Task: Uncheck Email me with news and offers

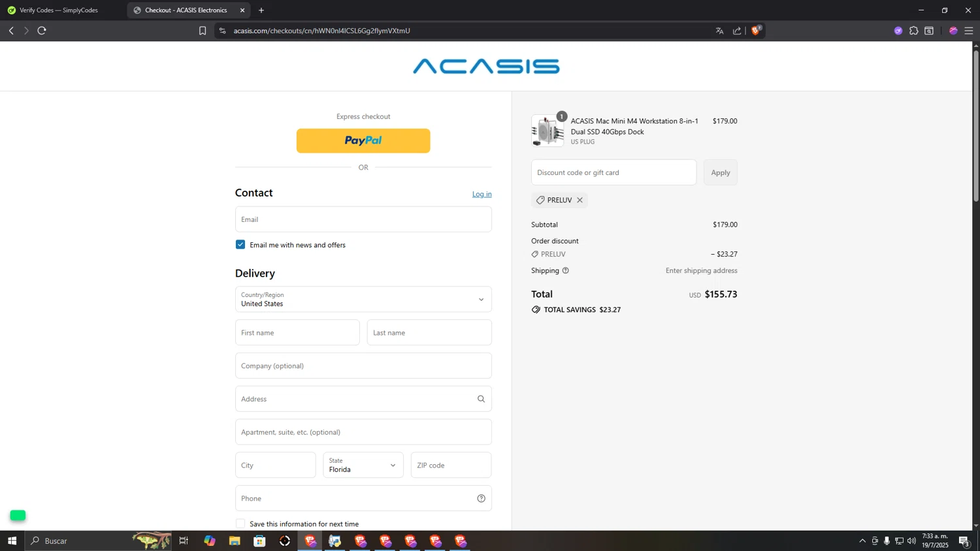Action: click(240, 244)
